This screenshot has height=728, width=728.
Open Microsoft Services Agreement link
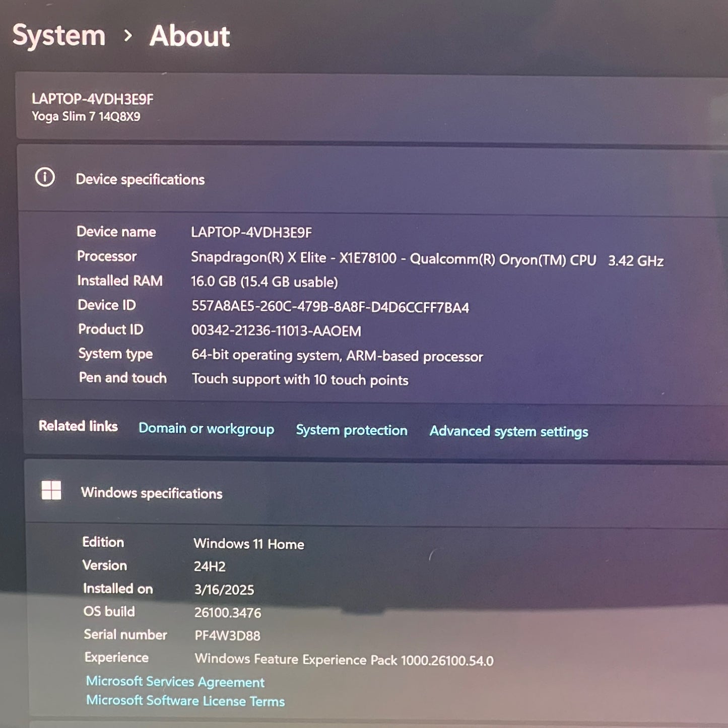click(x=175, y=682)
